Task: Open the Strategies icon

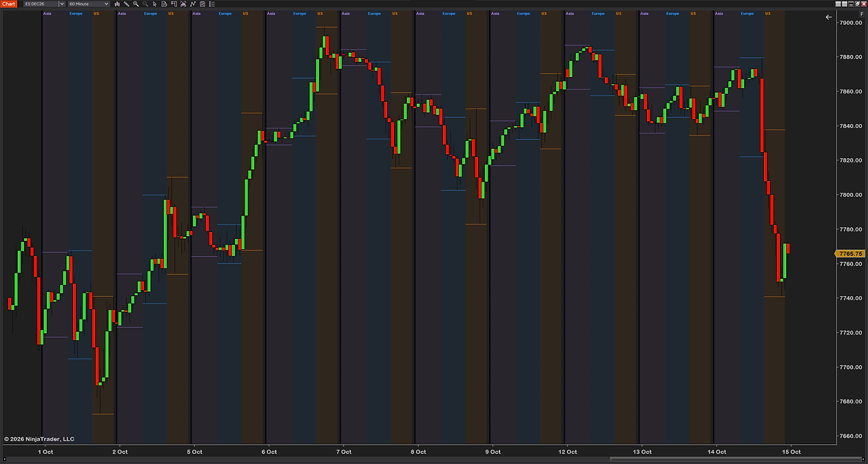Action: [x=202, y=4]
